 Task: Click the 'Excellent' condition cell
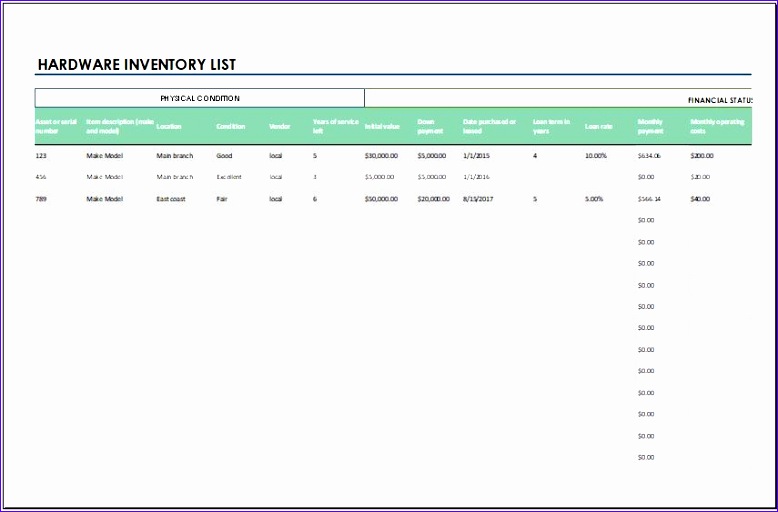[x=229, y=177]
